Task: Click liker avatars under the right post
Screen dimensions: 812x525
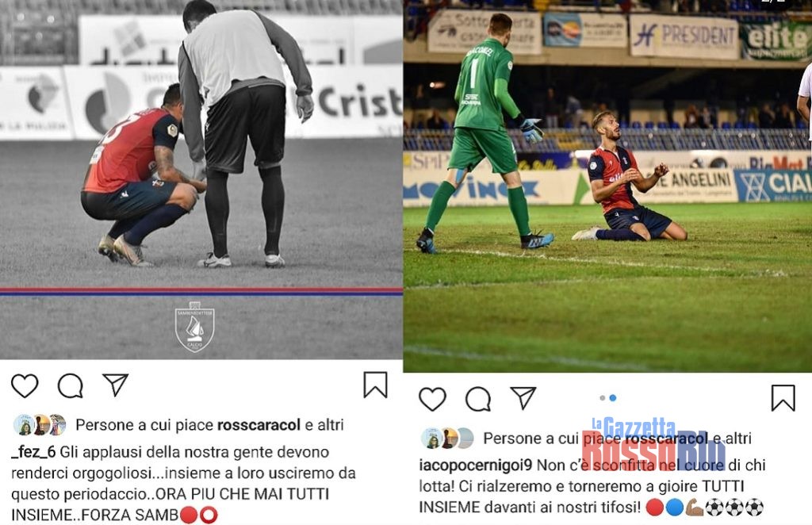Action: pyautogui.click(x=447, y=439)
